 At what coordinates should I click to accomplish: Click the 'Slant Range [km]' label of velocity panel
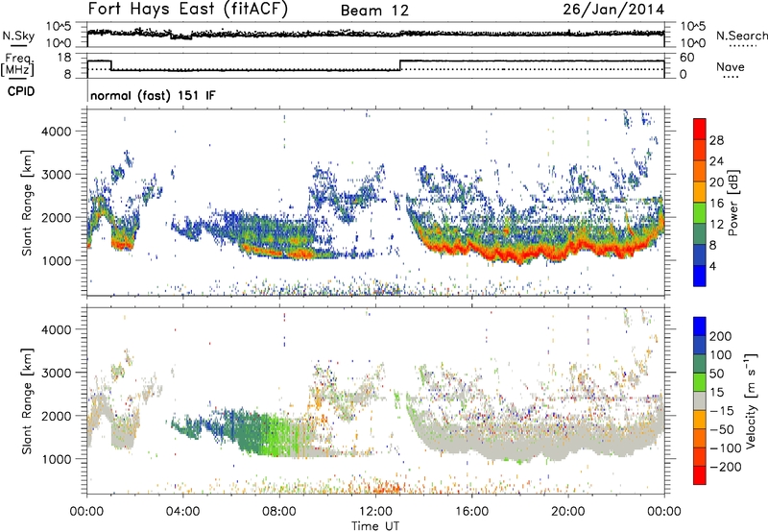pos(27,401)
